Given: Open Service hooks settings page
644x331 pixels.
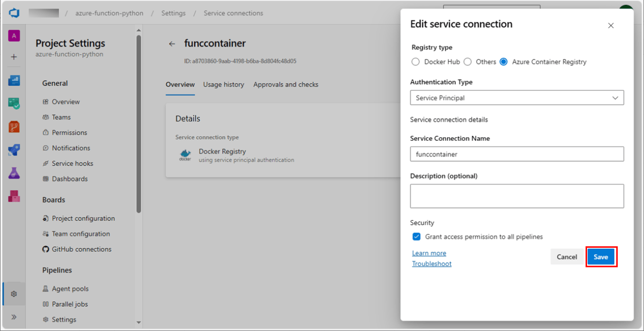Looking at the screenshot, I should click(x=72, y=163).
